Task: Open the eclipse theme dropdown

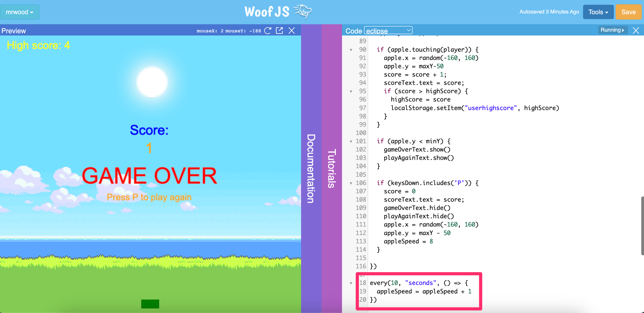Action: point(388,30)
